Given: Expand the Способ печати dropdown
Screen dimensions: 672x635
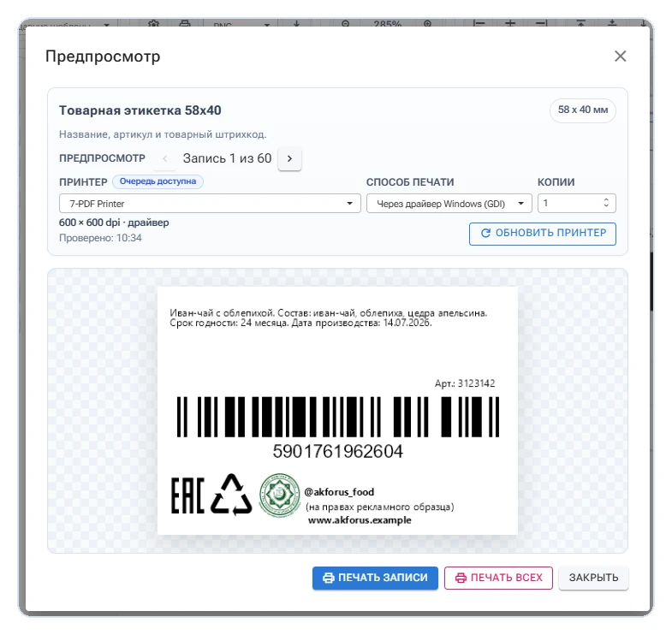Looking at the screenshot, I should click(x=449, y=204).
